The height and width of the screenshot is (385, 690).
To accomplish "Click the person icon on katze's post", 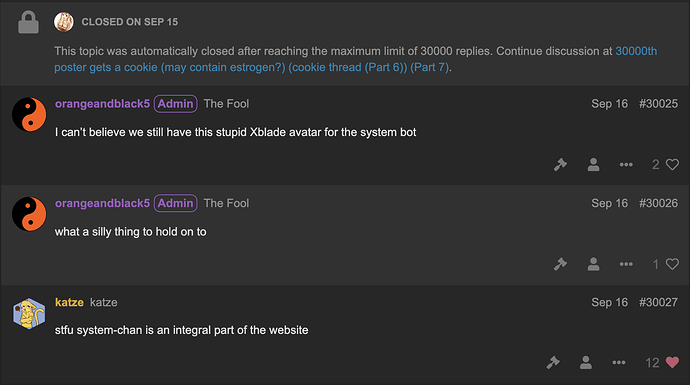I will 586,363.
